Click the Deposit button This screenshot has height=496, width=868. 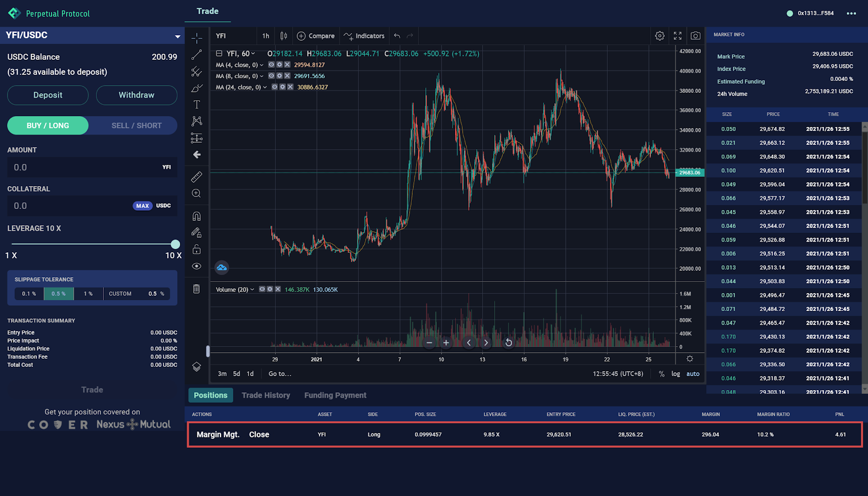pyautogui.click(x=48, y=95)
